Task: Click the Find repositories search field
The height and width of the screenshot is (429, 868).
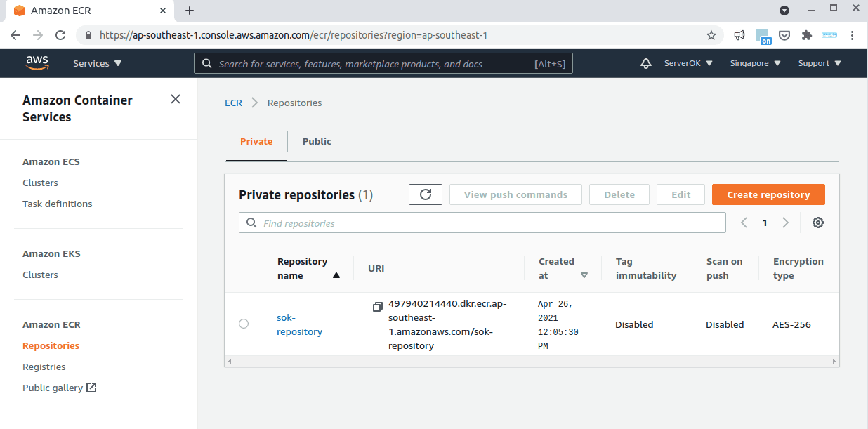Action: click(482, 222)
